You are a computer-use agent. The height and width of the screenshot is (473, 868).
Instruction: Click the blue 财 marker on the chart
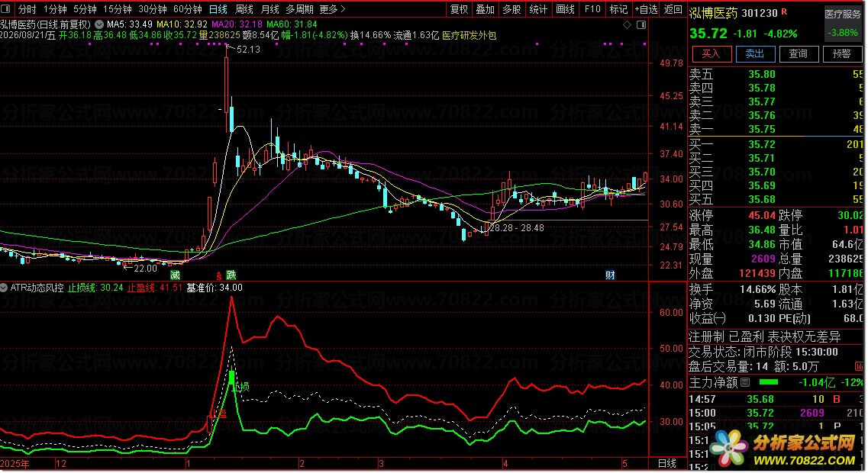tap(610, 275)
